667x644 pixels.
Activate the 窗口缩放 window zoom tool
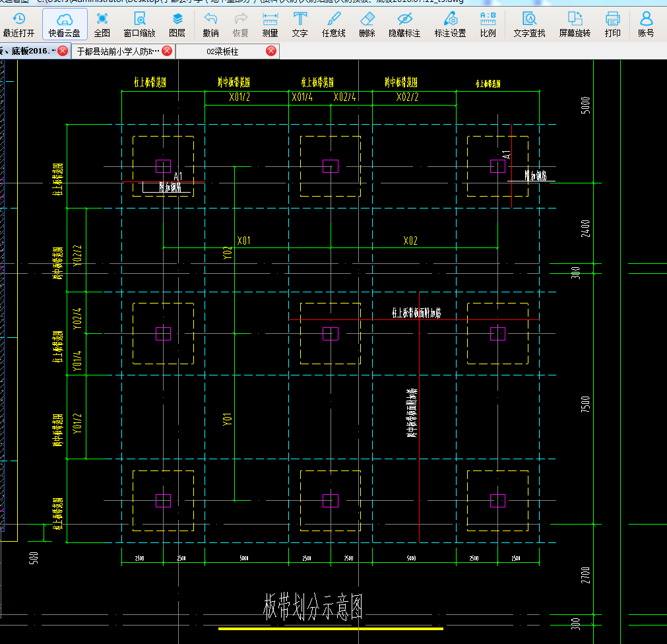[x=139, y=24]
